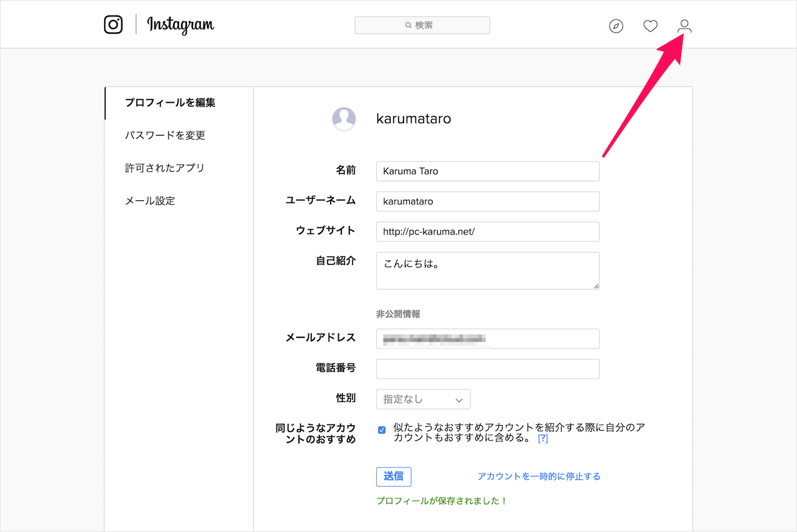
Task: Open the [?] help link
Action: pos(543,438)
